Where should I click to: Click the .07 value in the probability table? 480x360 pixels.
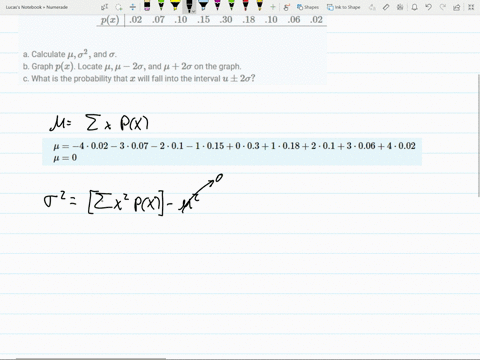[x=158, y=20]
